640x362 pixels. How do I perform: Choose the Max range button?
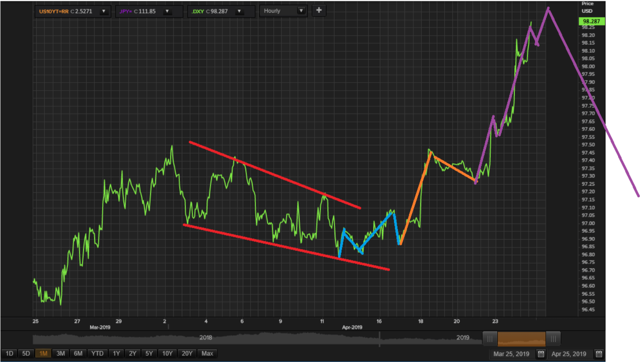pos(207,353)
